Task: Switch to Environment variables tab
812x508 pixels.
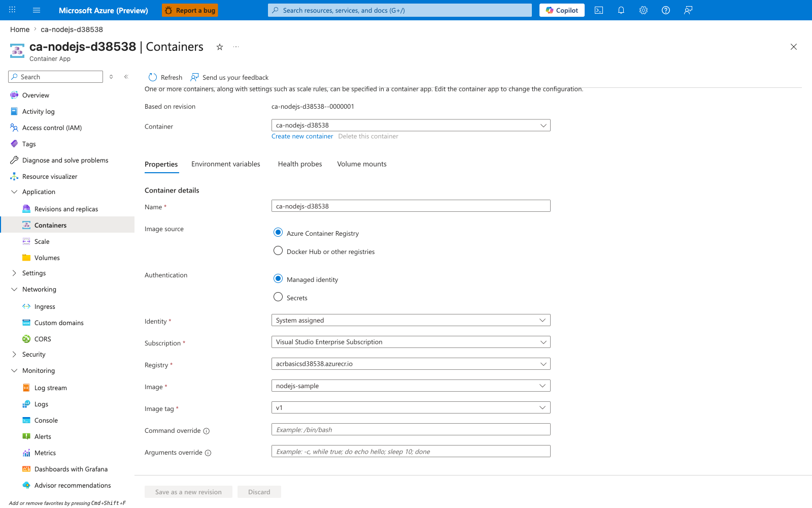Action: click(x=226, y=164)
